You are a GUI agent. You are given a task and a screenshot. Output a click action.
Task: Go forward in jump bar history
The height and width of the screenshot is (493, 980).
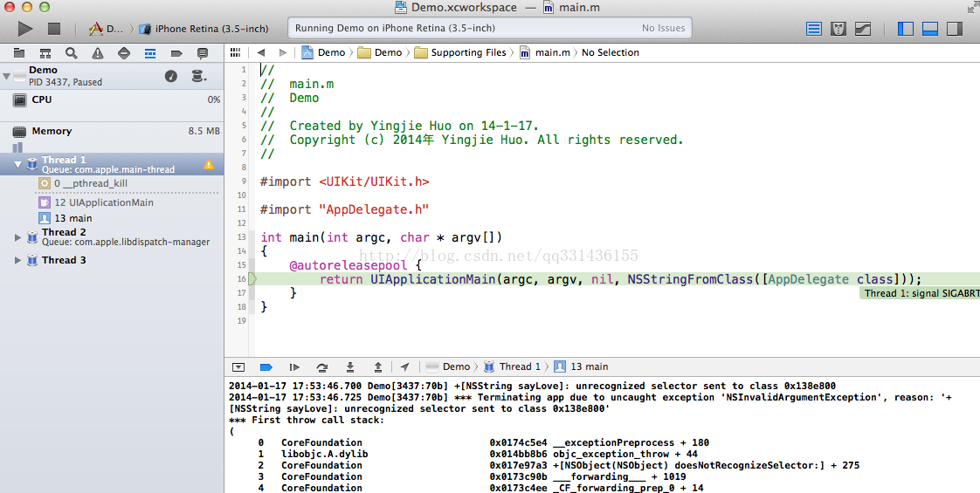pyautogui.click(x=283, y=52)
